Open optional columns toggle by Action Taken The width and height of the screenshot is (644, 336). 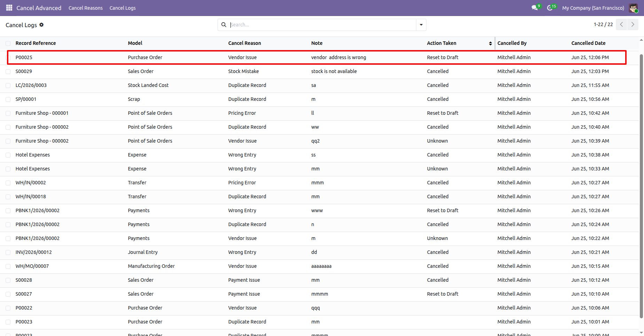pos(490,43)
